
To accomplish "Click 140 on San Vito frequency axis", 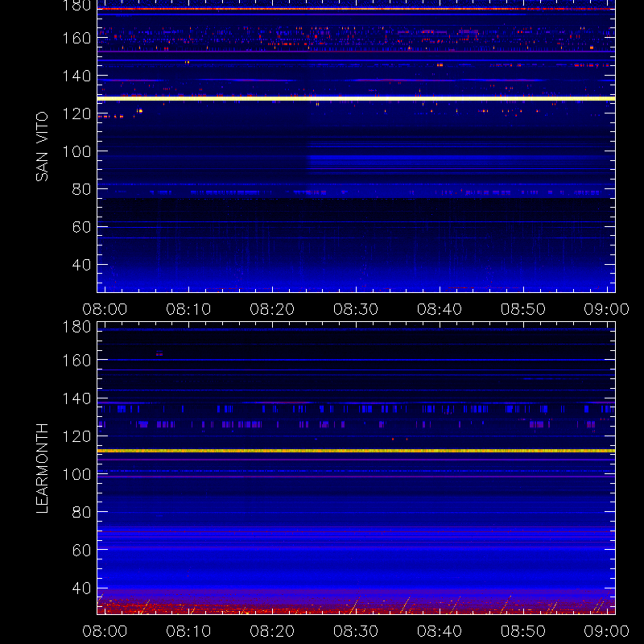I will click(76, 76).
